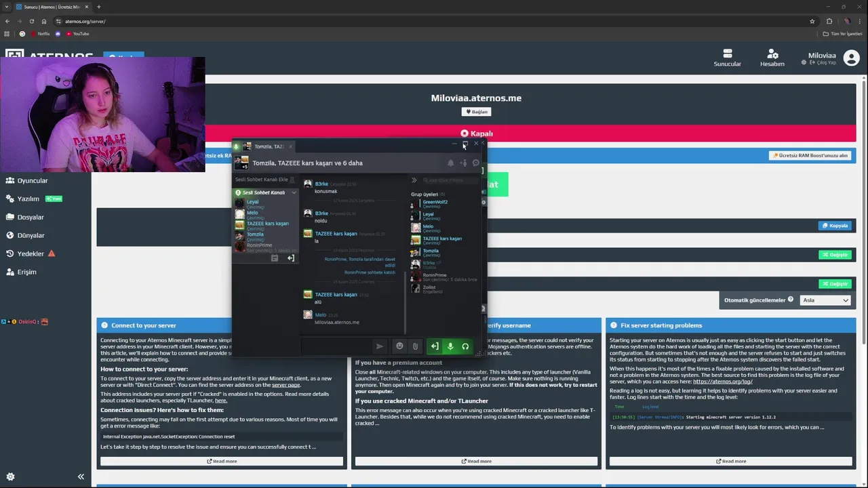Open the Netflix bookmark
Viewport: 868px width, 488px height.
40,33
